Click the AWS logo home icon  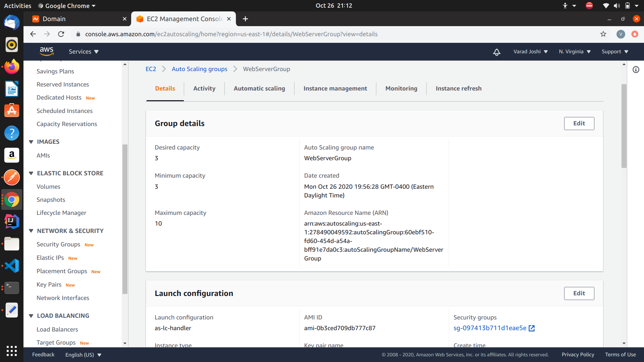point(46,51)
